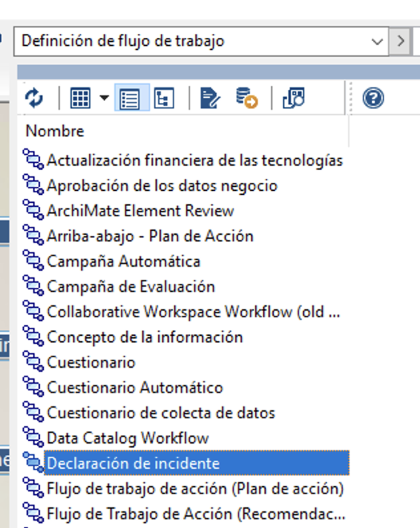
Task: Open the help question mark icon
Action: pyautogui.click(x=373, y=98)
